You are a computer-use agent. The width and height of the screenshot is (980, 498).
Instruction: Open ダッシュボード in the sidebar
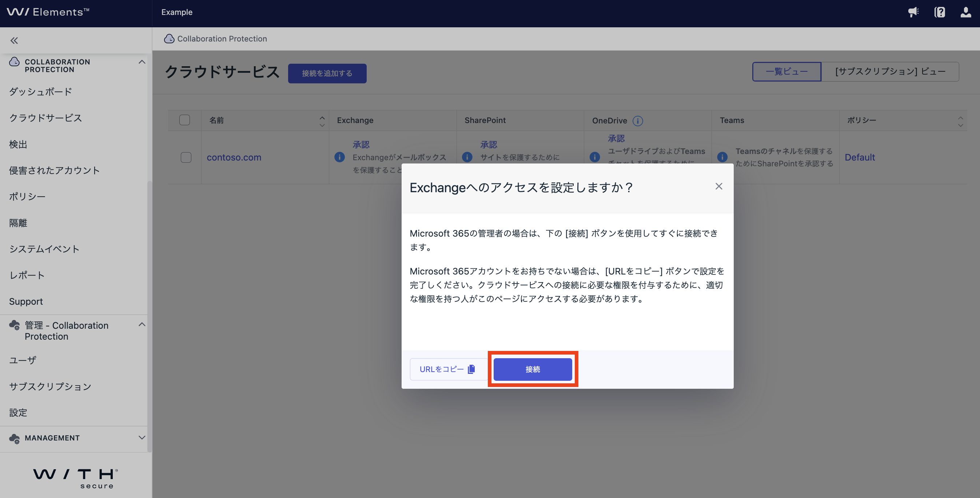point(41,92)
